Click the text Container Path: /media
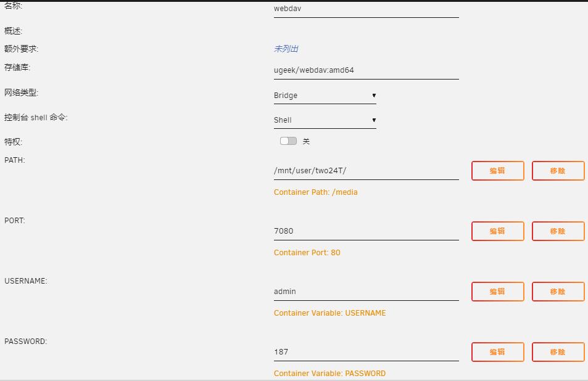 (x=315, y=192)
